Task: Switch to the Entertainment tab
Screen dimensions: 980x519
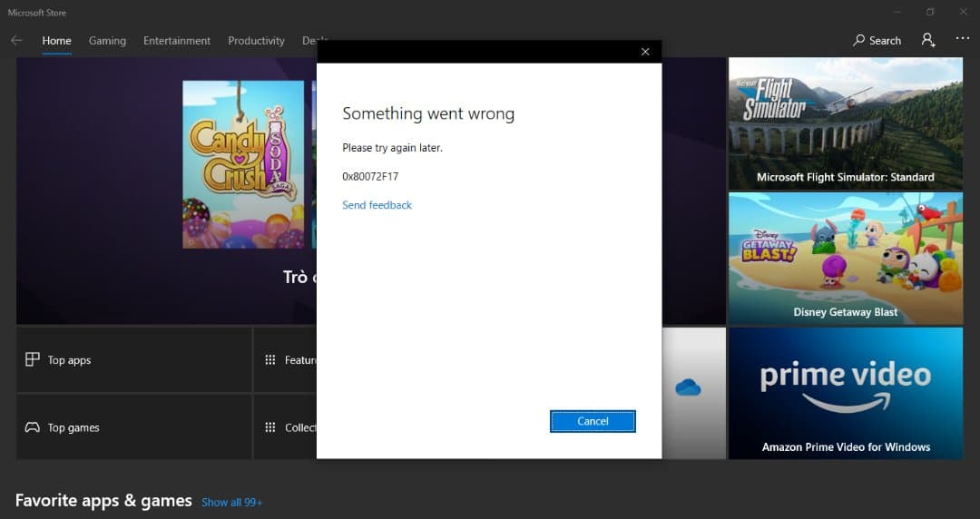Action: pos(177,41)
